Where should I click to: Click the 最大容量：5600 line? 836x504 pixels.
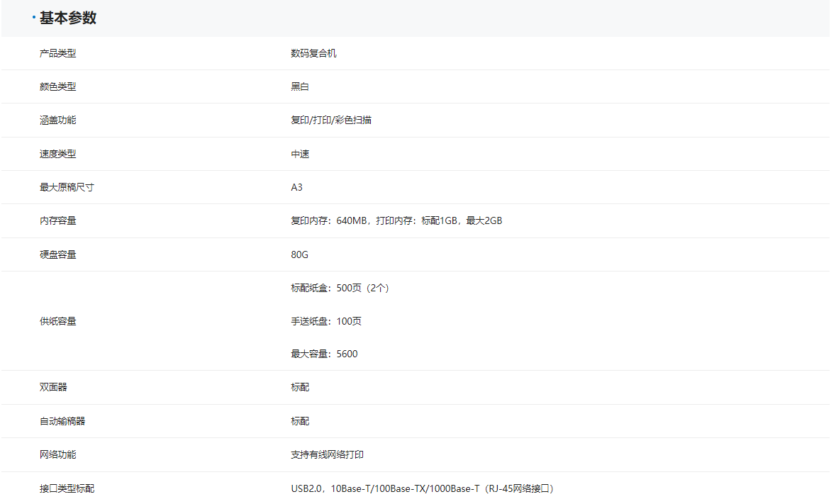coord(324,354)
